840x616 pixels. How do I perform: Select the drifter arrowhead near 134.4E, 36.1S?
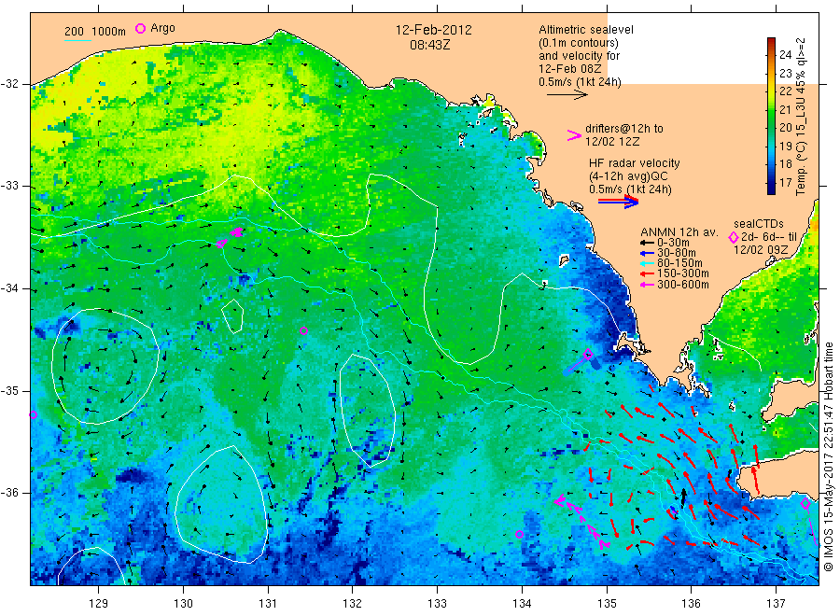click(x=559, y=501)
